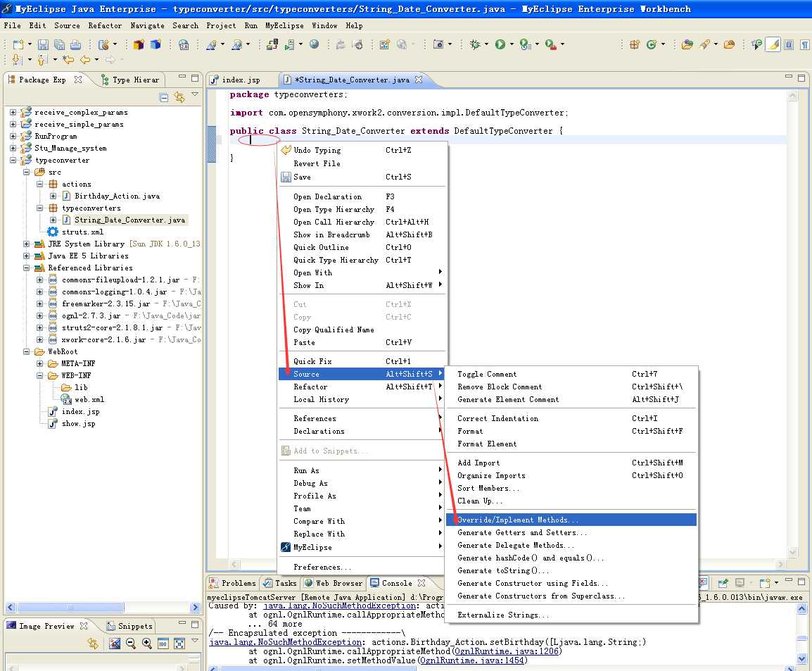Image resolution: width=812 pixels, height=671 pixels.
Task: Click the New Java Package toolbar icon
Action: point(635,44)
